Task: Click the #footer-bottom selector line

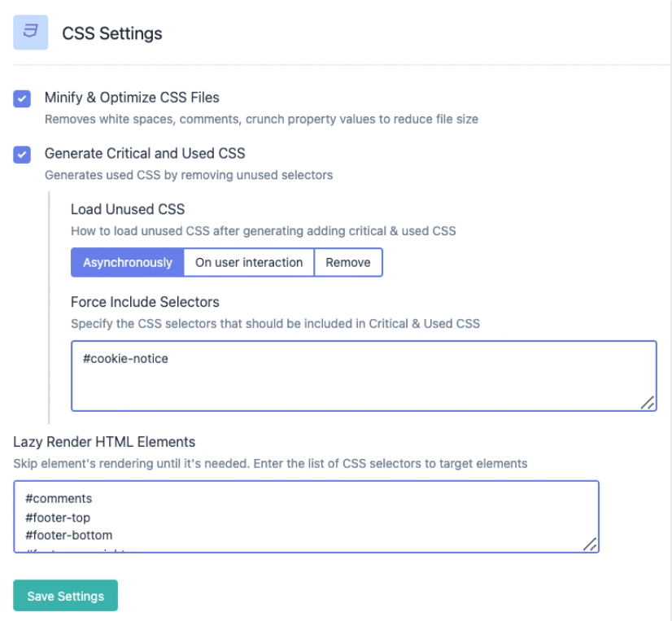Action: tap(68, 535)
